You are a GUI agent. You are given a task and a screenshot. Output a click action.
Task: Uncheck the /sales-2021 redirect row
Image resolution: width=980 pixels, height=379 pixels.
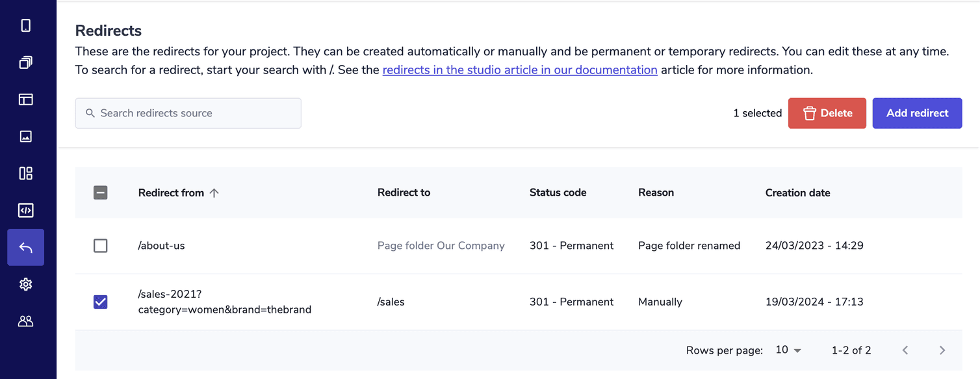coord(100,302)
